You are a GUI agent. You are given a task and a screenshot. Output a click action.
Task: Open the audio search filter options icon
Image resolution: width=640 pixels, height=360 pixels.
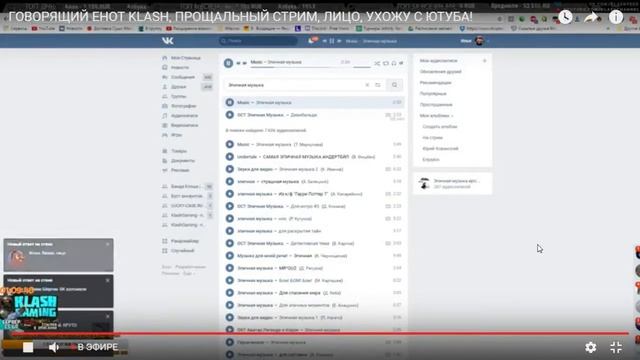(378, 85)
